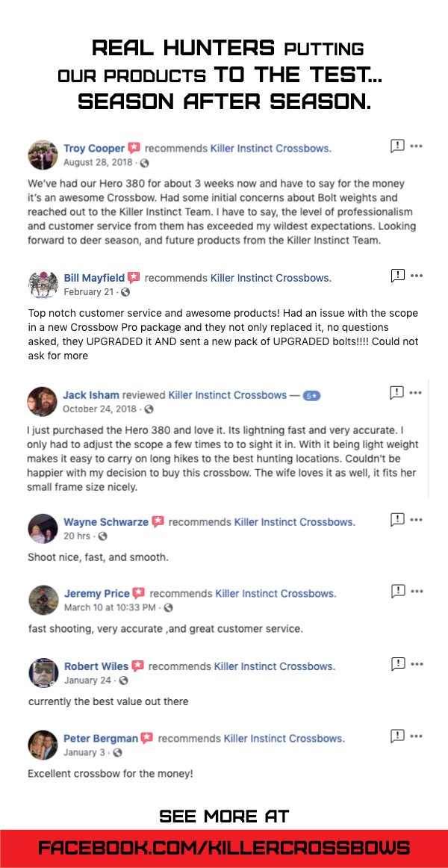
Task: Click Jack Isham's profile picture
Action: pos(43,402)
